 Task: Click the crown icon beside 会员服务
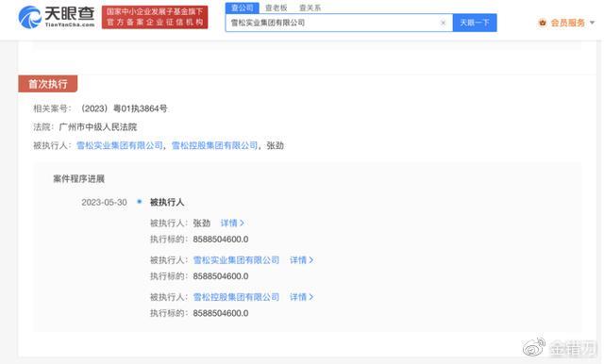[x=543, y=23]
